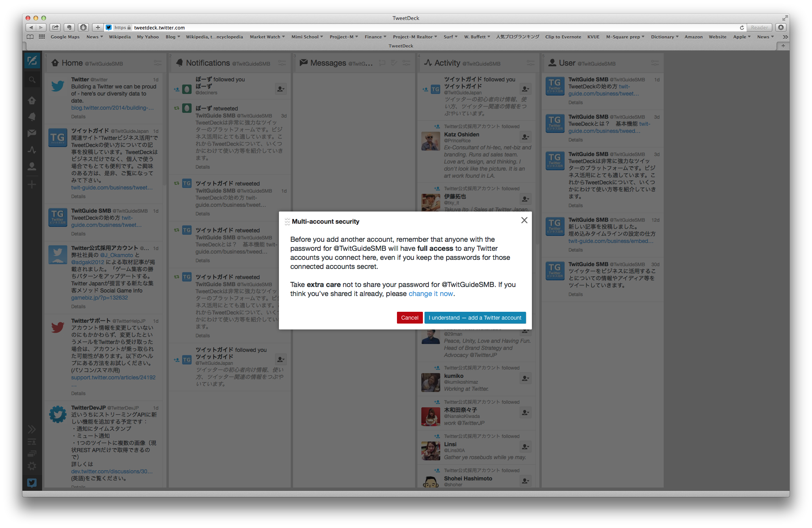Expand Finance bookmarks folder
This screenshot has width=812, height=528.
pos(375,37)
